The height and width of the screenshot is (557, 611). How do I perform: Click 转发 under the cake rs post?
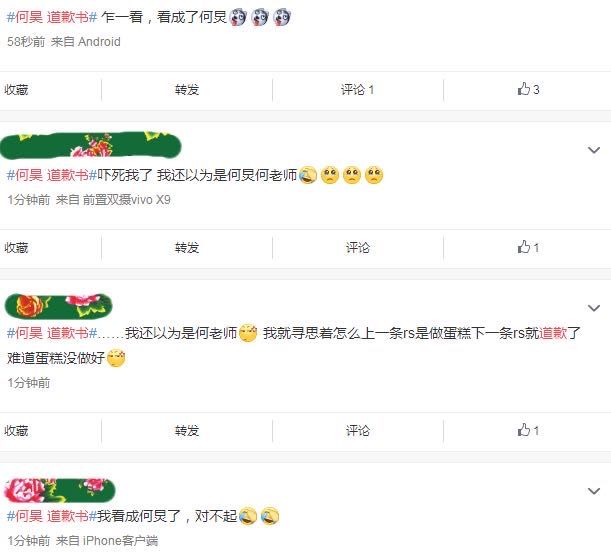pos(187,431)
